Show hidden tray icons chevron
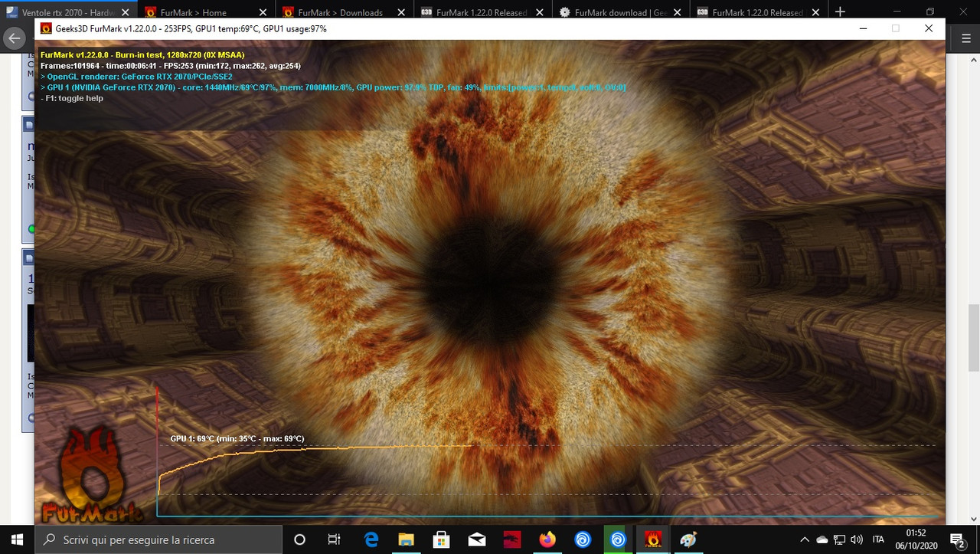Screen dimensions: 980x554 [x=804, y=539]
